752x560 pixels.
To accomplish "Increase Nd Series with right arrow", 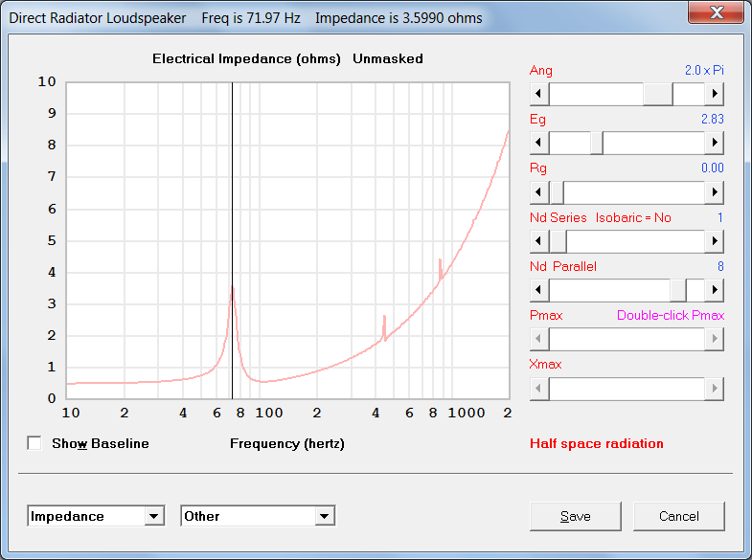I will coord(714,241).
